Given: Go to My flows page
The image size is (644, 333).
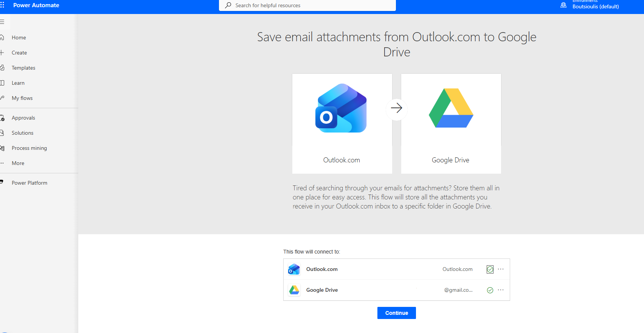Looking at the screenshot, I should pos(22,98).
